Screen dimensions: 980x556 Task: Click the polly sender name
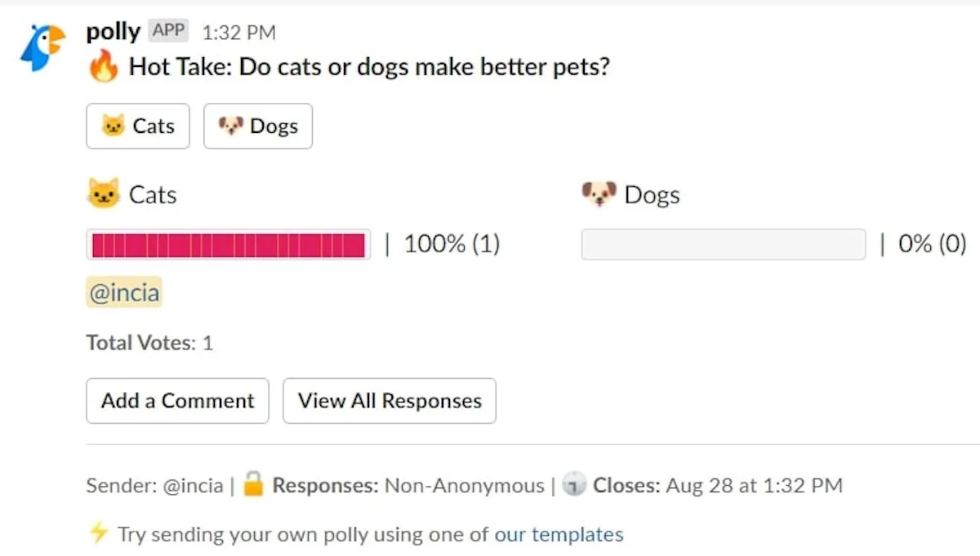[113, 31]
